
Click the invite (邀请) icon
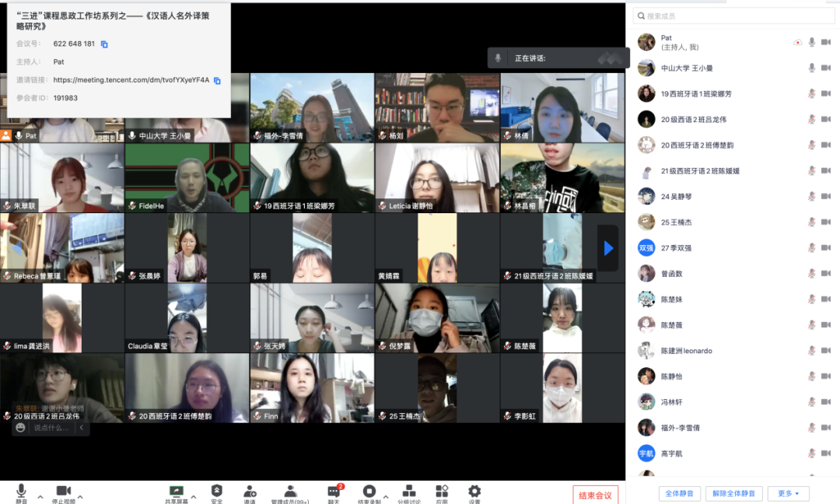[250, 492]
